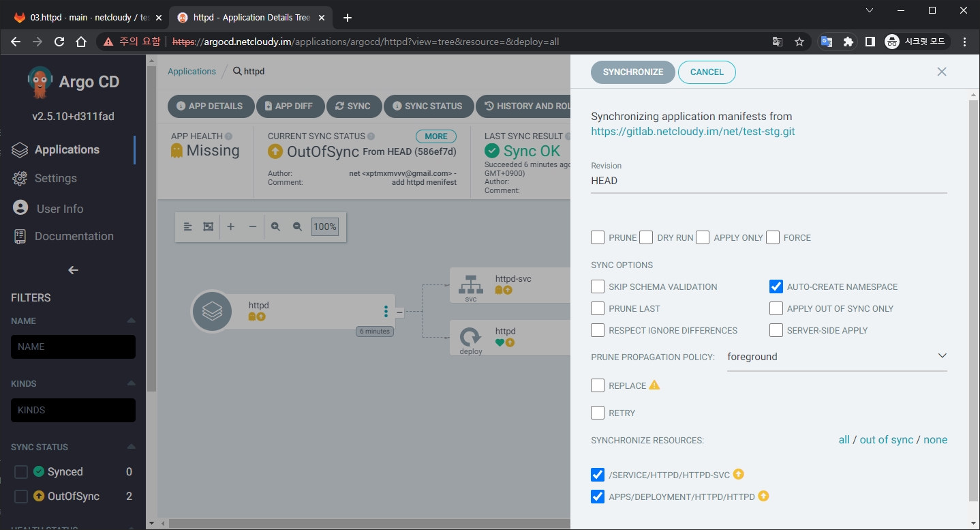This screenshot has width=980, height=530.
Task: Check the Synced filter checkbox
Action: (x=21, y=472)
